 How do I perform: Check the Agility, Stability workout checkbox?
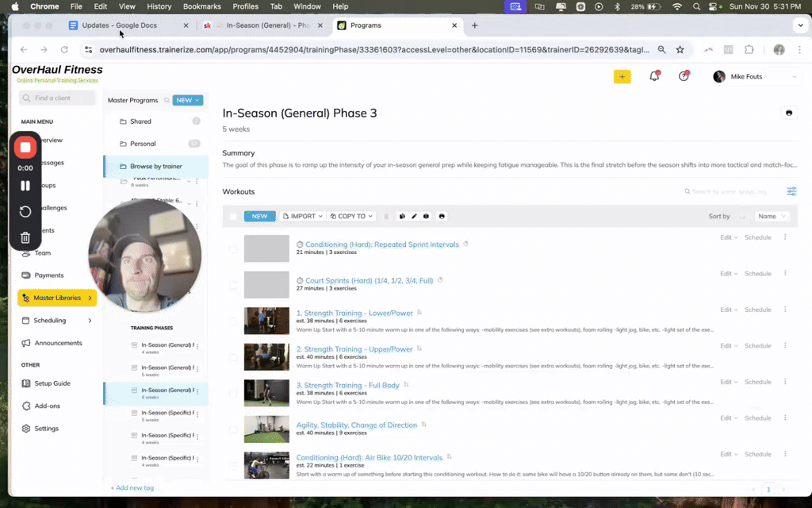[233, 429]
